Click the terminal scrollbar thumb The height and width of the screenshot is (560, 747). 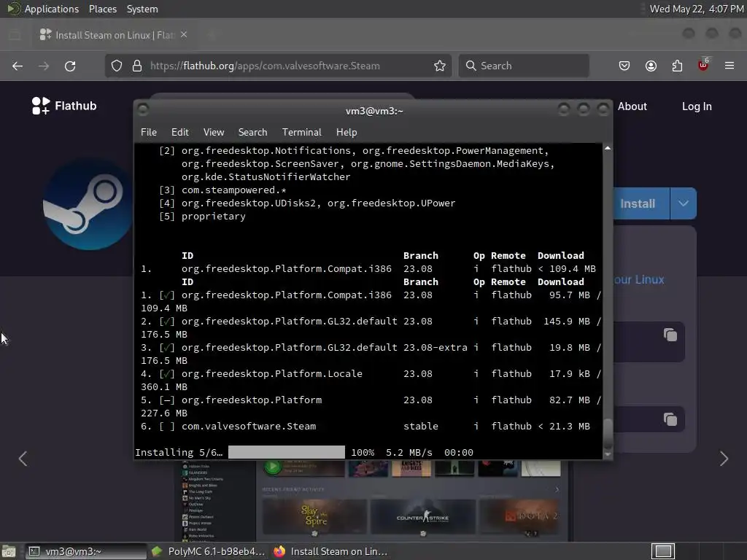[x=608, y=433]
